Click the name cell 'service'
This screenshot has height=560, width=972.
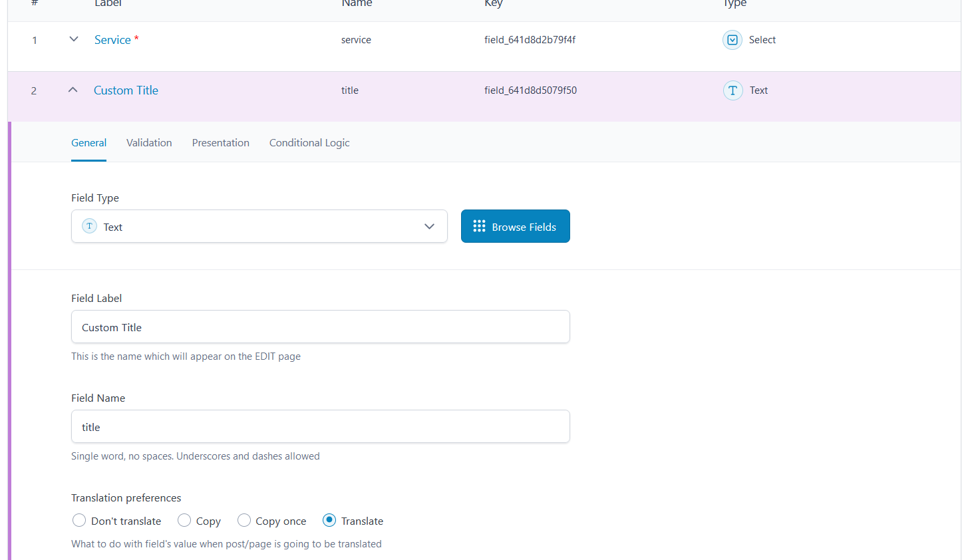(356, 40)
